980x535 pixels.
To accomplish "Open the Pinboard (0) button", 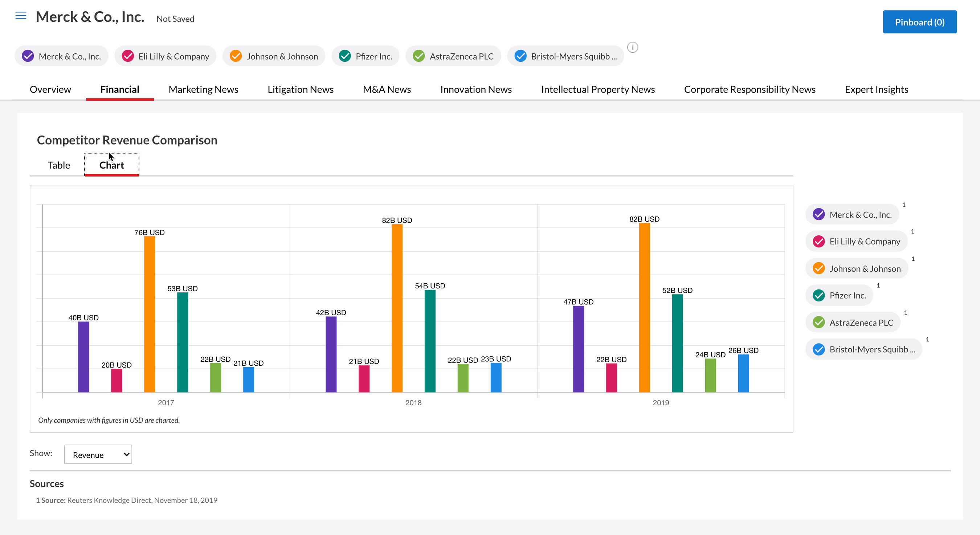I will tap(919, 22).
